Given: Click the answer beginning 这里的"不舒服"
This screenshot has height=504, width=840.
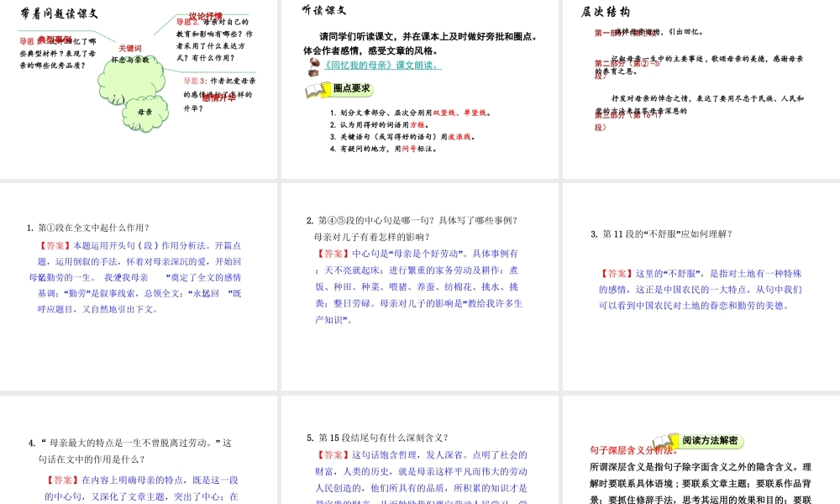Looking at the screenshot, I should [x=701, y=290].
